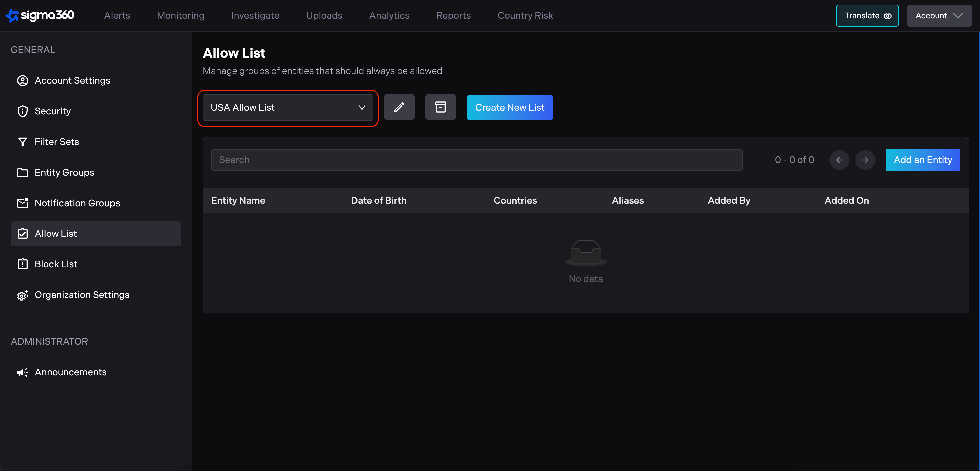Screen dimensions: 980x471
Task: Expand the USA Allow List dropdown
Action: pyautogui.click(x=288, y=108)
